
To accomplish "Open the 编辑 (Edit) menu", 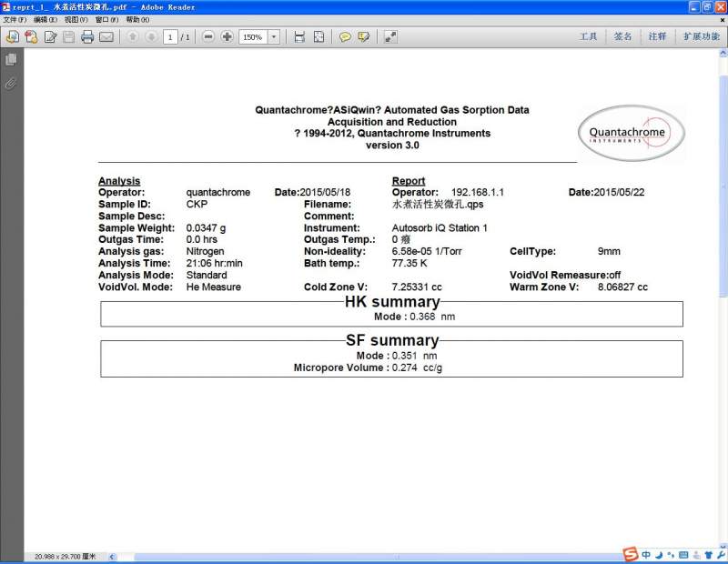I will pyautogui.click(x=45, y=19).
